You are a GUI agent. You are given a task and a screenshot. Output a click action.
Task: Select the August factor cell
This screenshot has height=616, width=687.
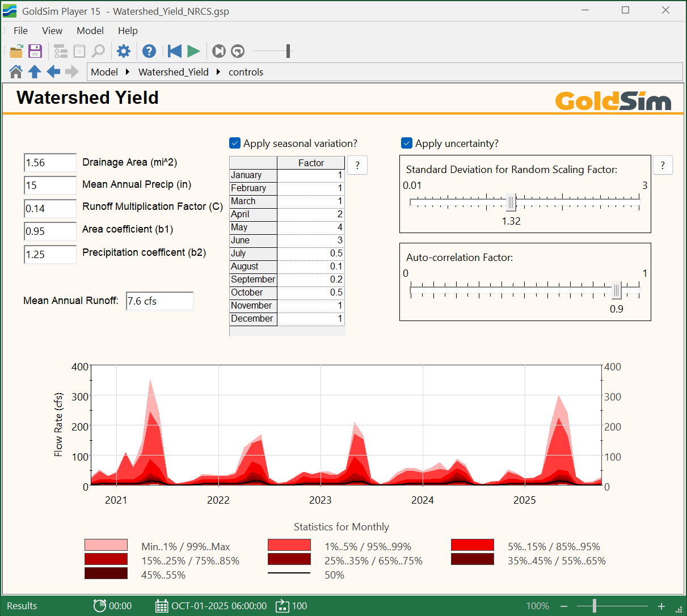[x=311, y=267]
